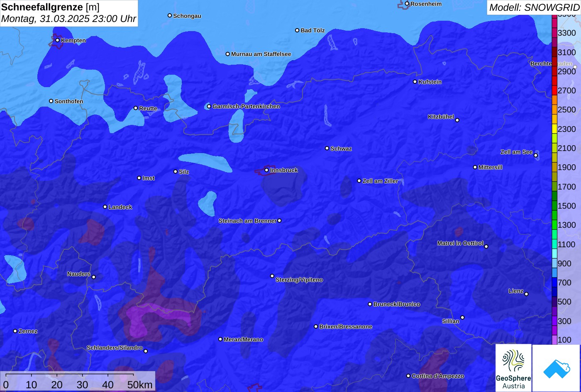Image resolution: width=581 pixels, height=392 pixels.
Task: Click the legend value 100
Action: click(x=564, y=340)
